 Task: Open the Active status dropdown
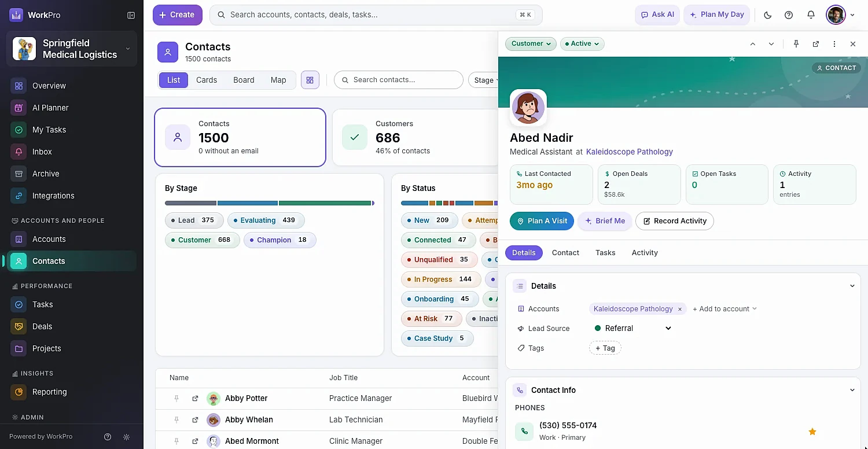[582, 43]
